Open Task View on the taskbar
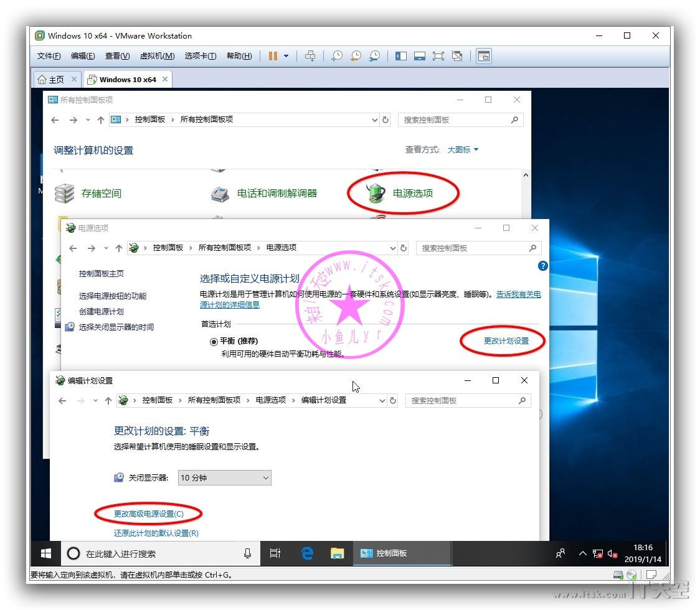This screenshot has width=700, height=610. pos(275,554)
